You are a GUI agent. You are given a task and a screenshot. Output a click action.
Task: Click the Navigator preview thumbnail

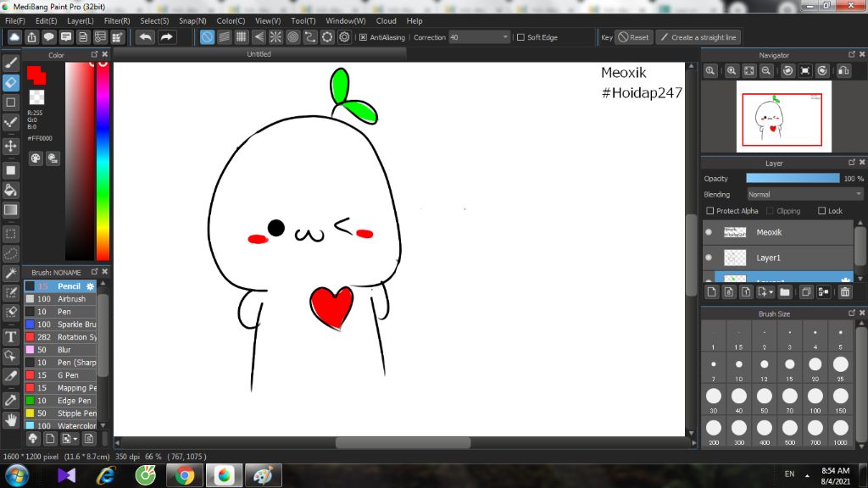(x=783, y=116)
